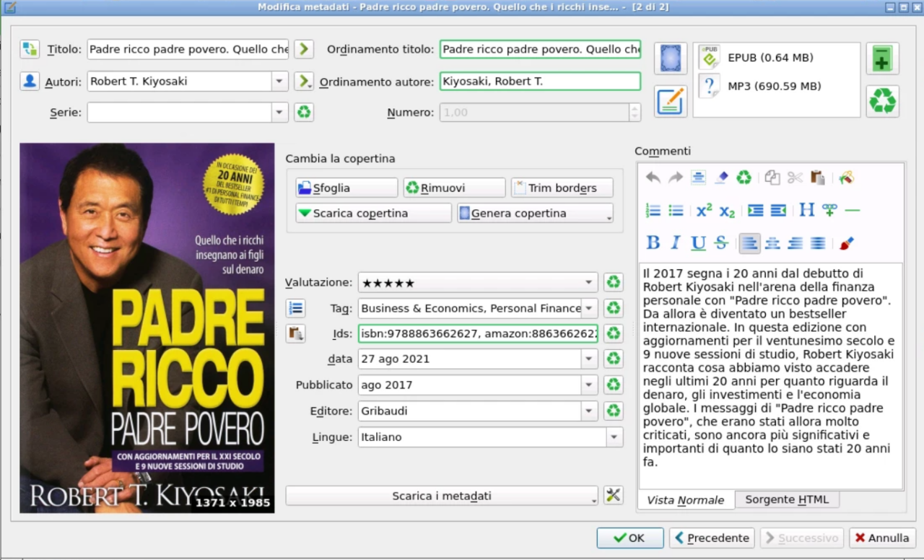Click the Sfoglia cover button

346,188
